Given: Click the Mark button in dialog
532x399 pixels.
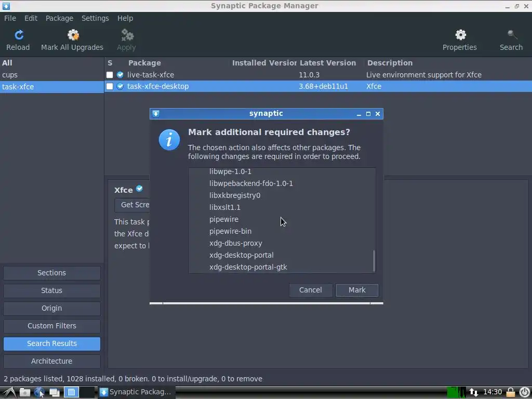Looking at the screenshot, I should (357, 290).
